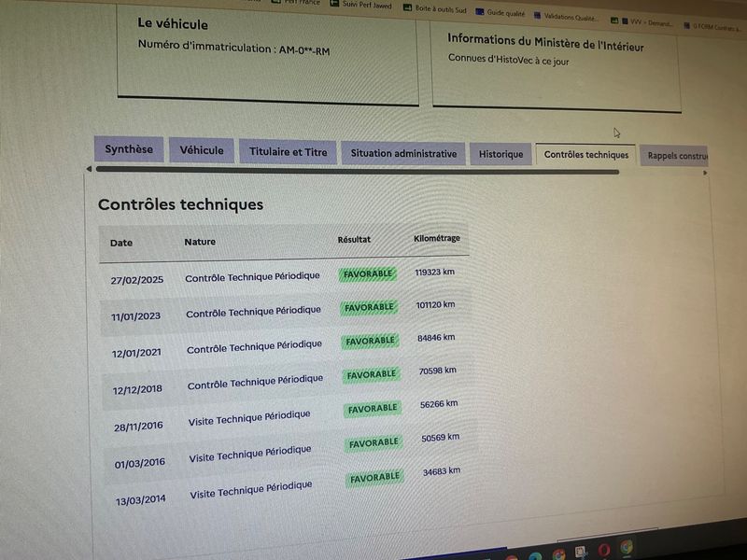The height and width of the screenshot is (560, 747).
Task: Select the 01/03/2016 date cell
Action: click(139, 463)
